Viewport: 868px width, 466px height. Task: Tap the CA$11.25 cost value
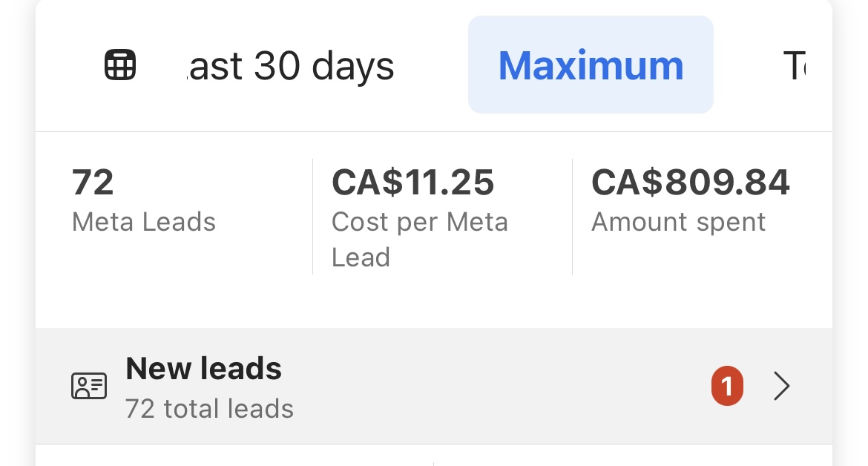[412, 183]
